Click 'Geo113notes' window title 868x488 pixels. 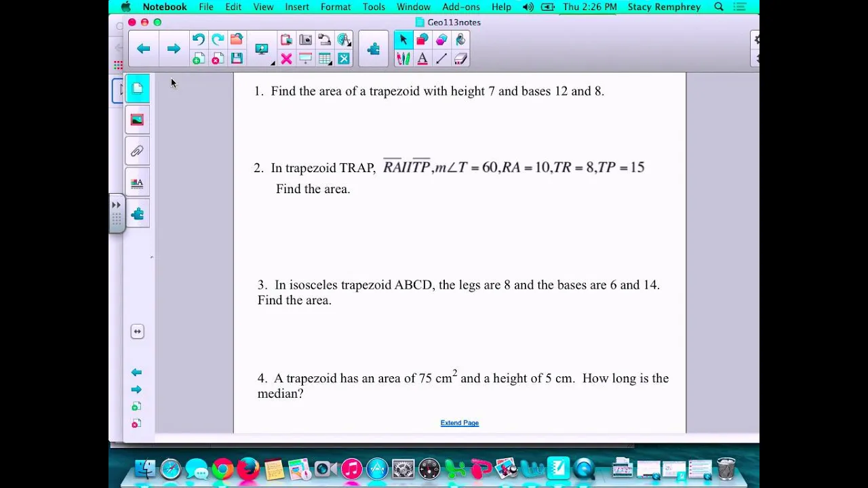pyautogui.click(x=454, y=22)
